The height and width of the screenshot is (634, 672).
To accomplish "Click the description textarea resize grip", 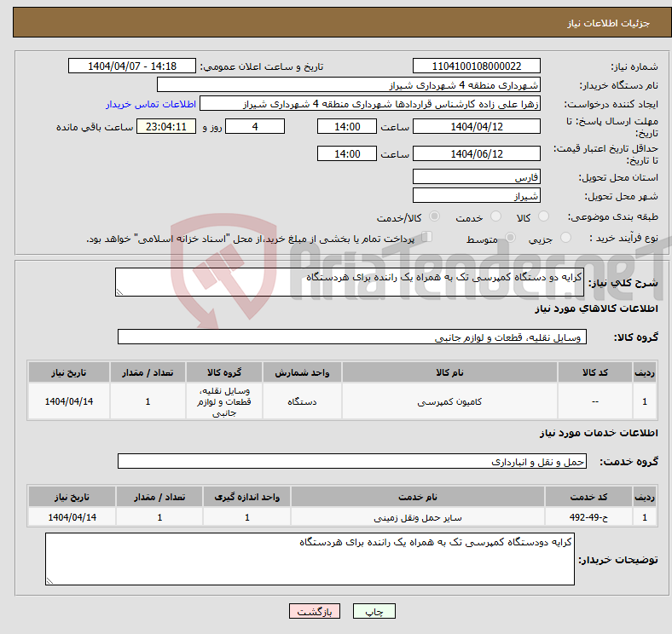I will coord(119,291).
